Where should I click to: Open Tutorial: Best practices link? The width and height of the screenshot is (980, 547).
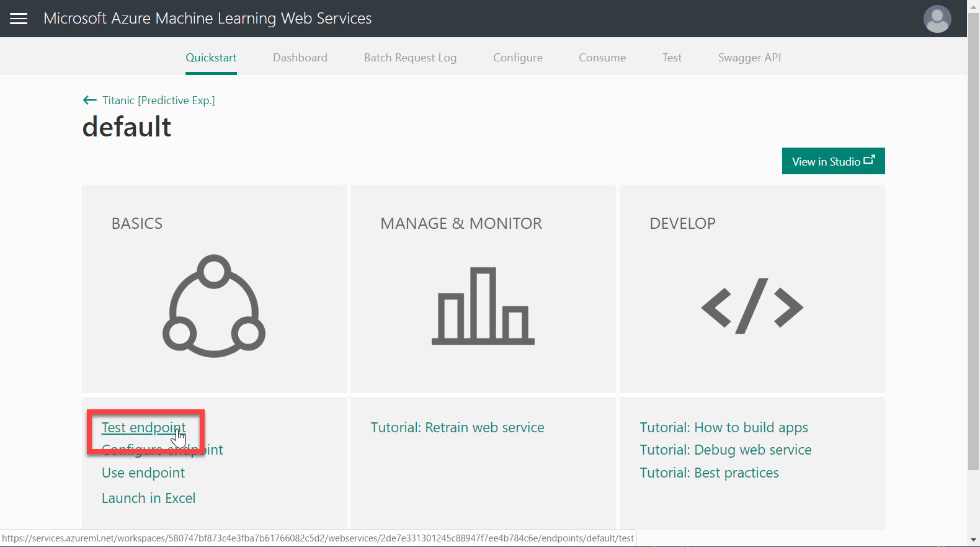pos(709,473)
